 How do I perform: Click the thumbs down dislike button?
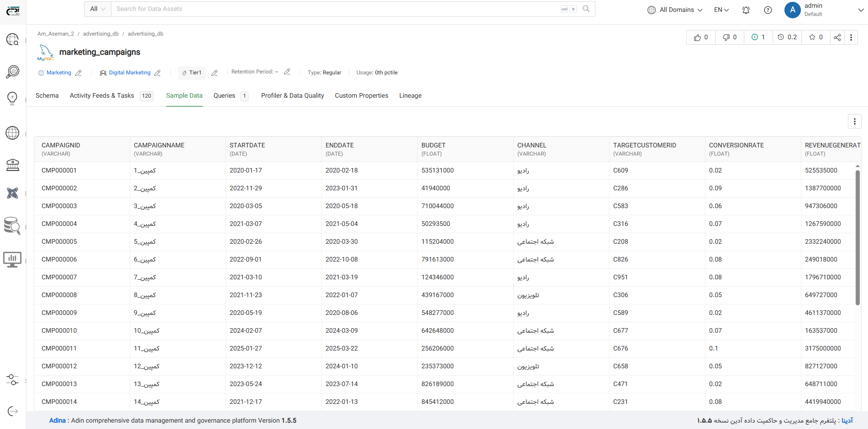(730, 37)
